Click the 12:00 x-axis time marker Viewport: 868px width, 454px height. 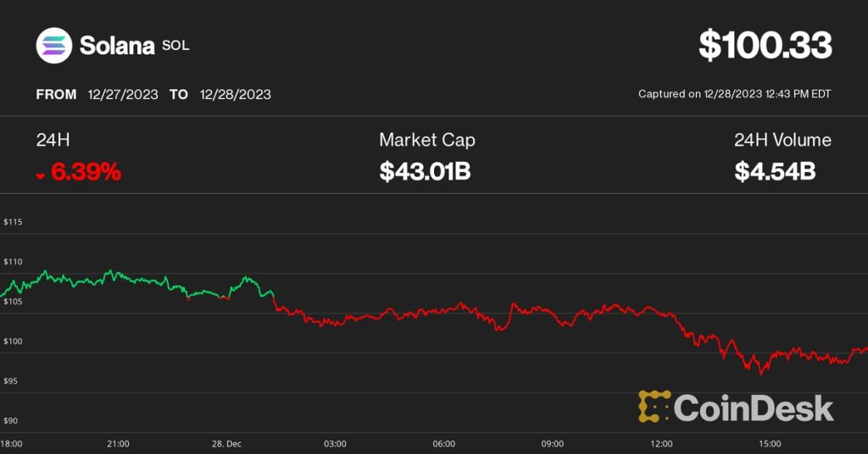(661, 444)
